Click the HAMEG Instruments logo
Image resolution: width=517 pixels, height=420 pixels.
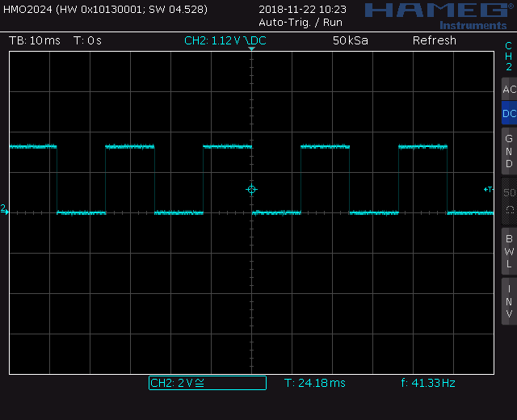[440, 16]
